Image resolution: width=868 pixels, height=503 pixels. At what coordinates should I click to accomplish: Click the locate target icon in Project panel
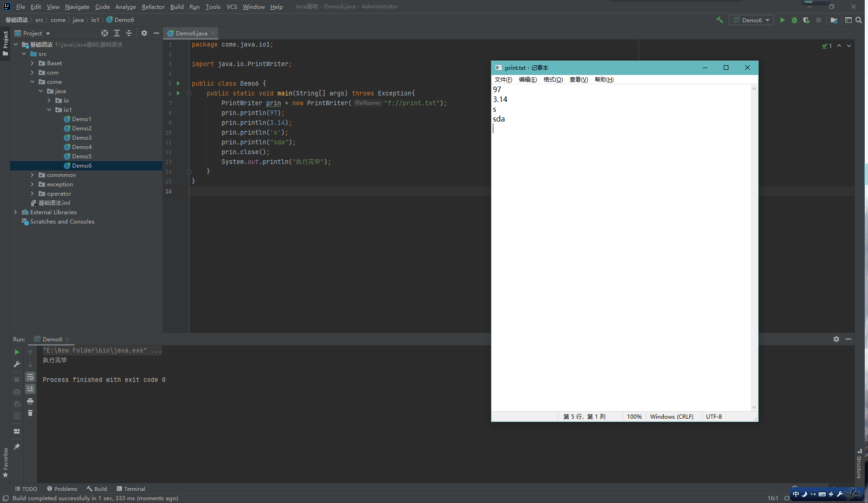click(x=105, y=33)
